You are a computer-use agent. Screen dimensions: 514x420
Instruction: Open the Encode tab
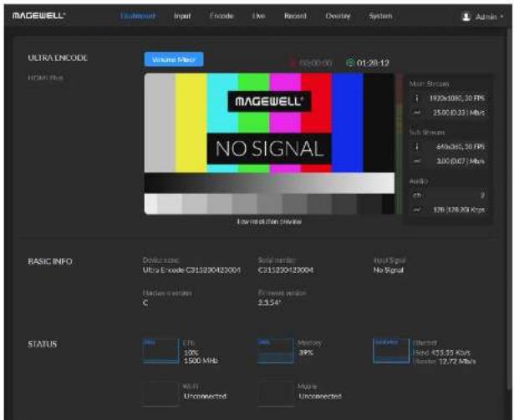click(x=221, y=16)
